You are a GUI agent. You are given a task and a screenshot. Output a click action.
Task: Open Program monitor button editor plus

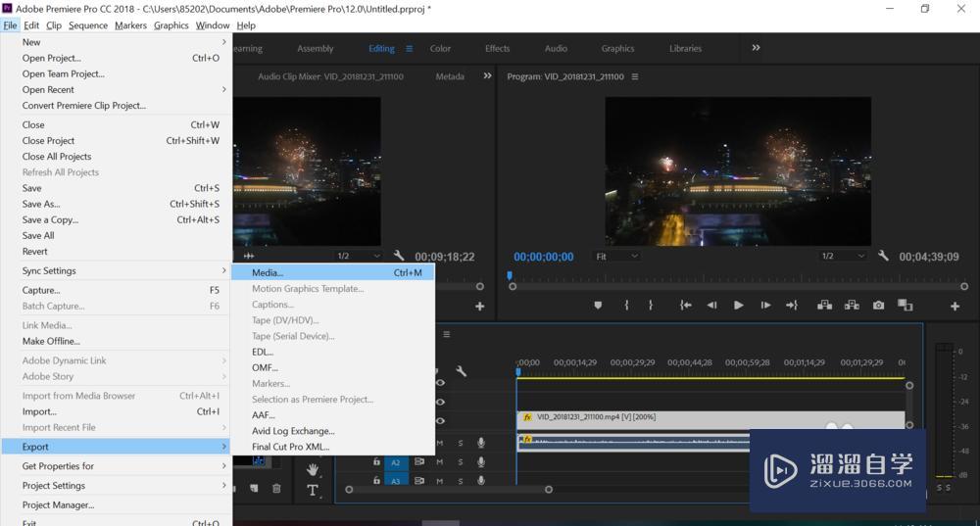pos(955,307)
